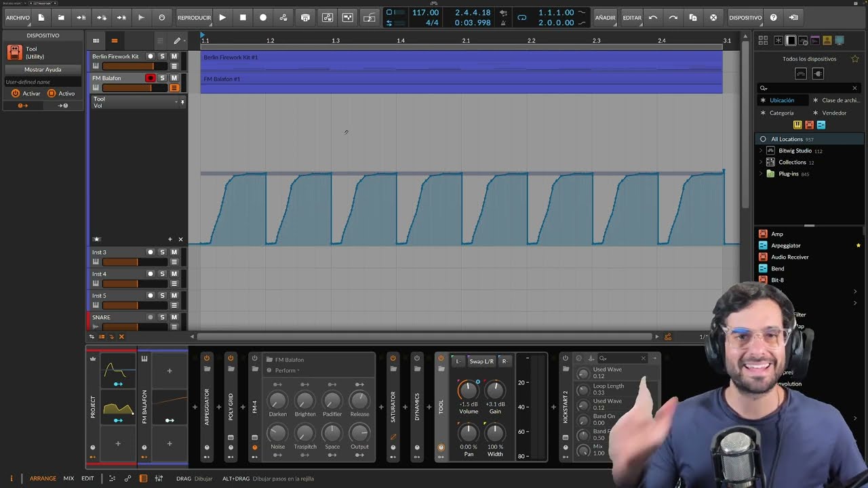
Task: Open the DISPOSITIVO menu in top toolbar
Action: (745, 18)
